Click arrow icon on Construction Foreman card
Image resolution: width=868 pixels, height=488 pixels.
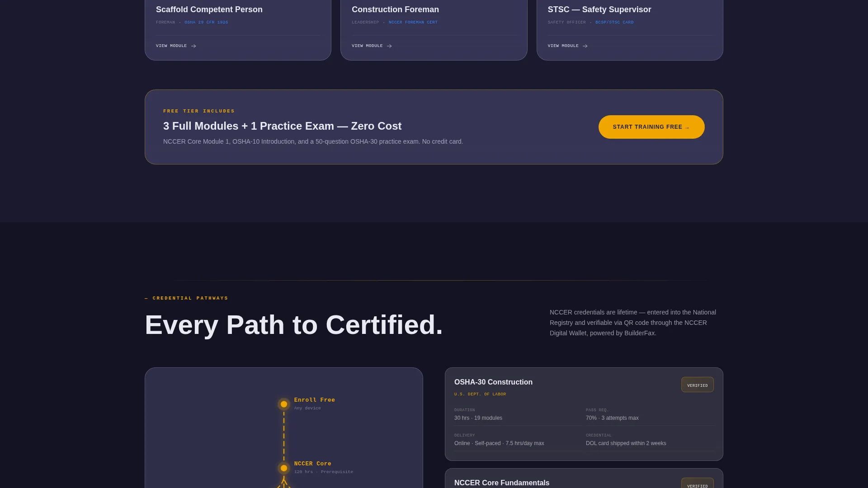point(389,46)
